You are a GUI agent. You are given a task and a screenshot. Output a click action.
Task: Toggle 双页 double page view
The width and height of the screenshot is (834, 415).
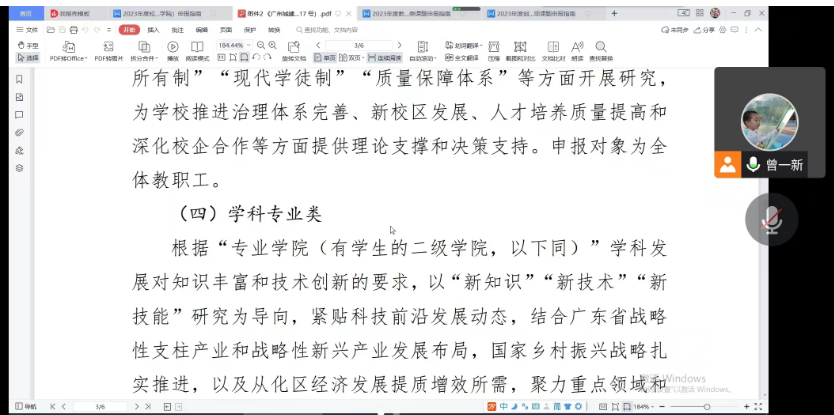click(349, 58)
